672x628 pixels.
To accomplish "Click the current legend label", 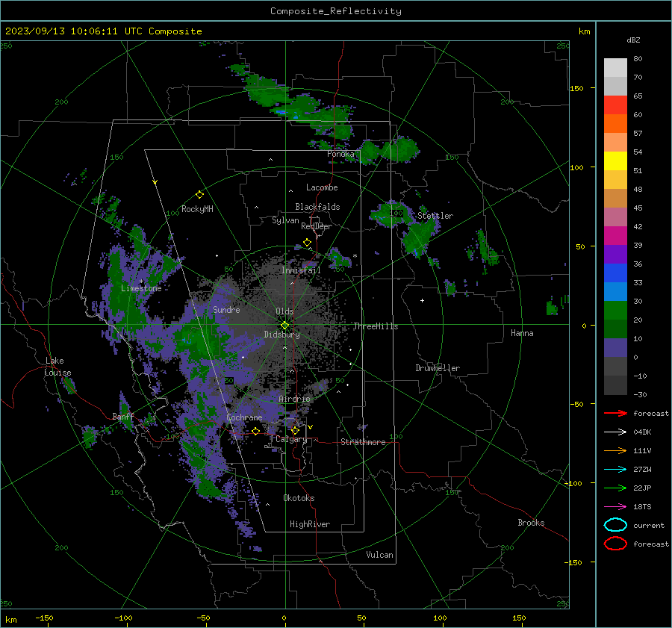I will coord(649,526).
